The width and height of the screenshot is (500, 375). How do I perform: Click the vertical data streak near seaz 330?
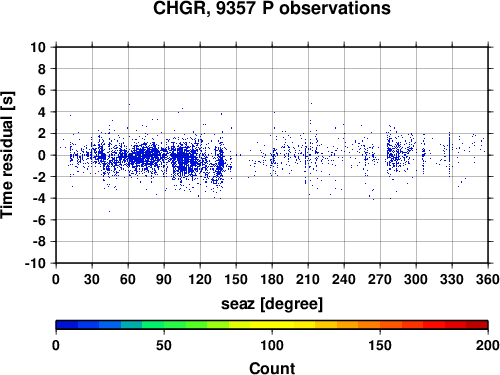click(x=449, y=154)
